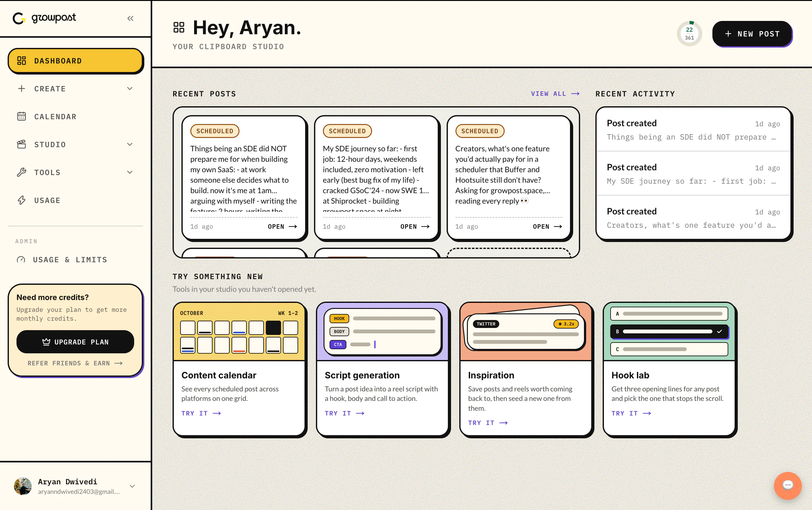This screenshot has height=510, width=812.
Task: Expand the Create menu chevron
Action: click(130, 89)
